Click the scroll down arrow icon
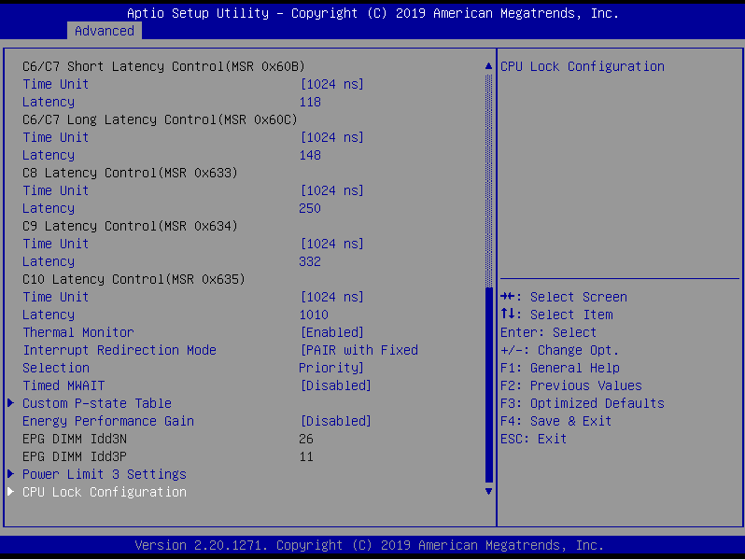The image size is (745, 560). [x=487, y=491]
